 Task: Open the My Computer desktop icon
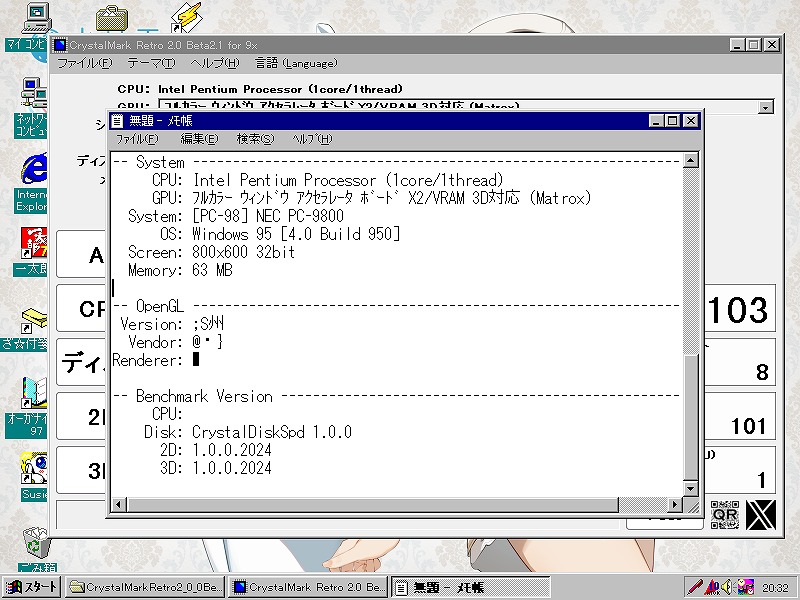click(36, 19)
